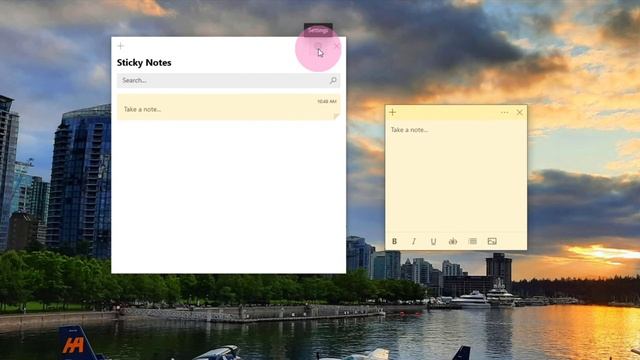The image size is (640, 360).
Task: Toggle Underline formatting in note
Action: pos(433,241)
